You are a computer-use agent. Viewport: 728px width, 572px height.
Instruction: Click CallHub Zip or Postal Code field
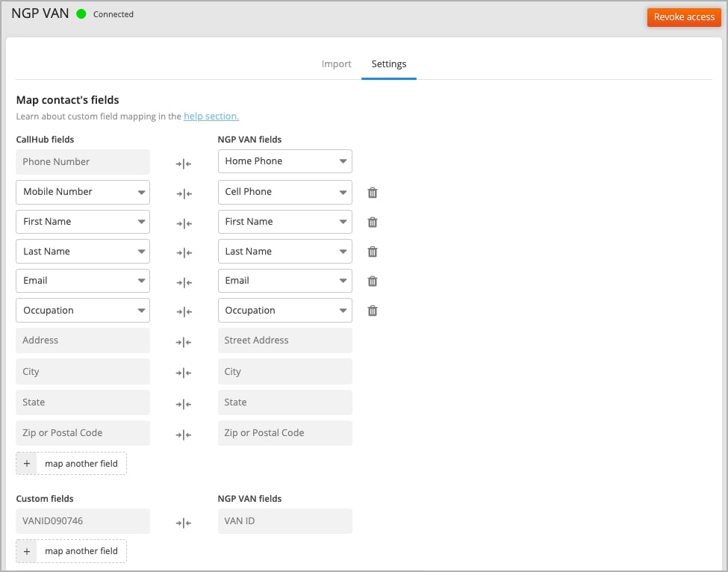click(x=83, y=432)
